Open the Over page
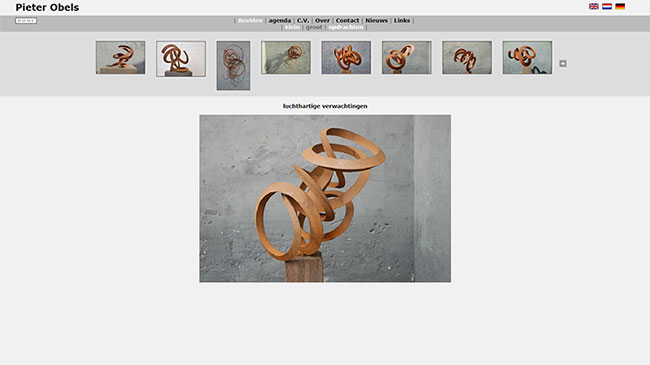This screenshot has width=650, height=365. pyautogui.click(x=322, y=20)
